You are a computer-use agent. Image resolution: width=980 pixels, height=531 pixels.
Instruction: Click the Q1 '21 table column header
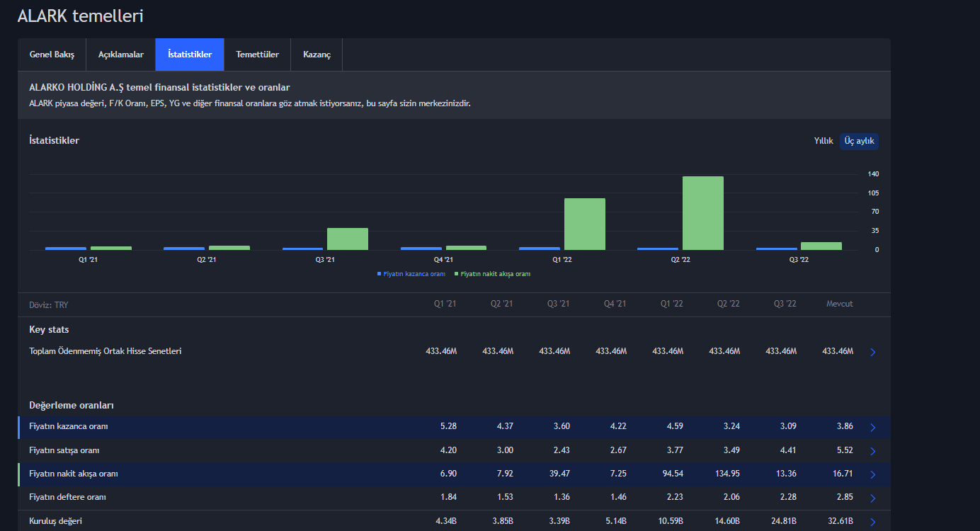tap(445, 304)
